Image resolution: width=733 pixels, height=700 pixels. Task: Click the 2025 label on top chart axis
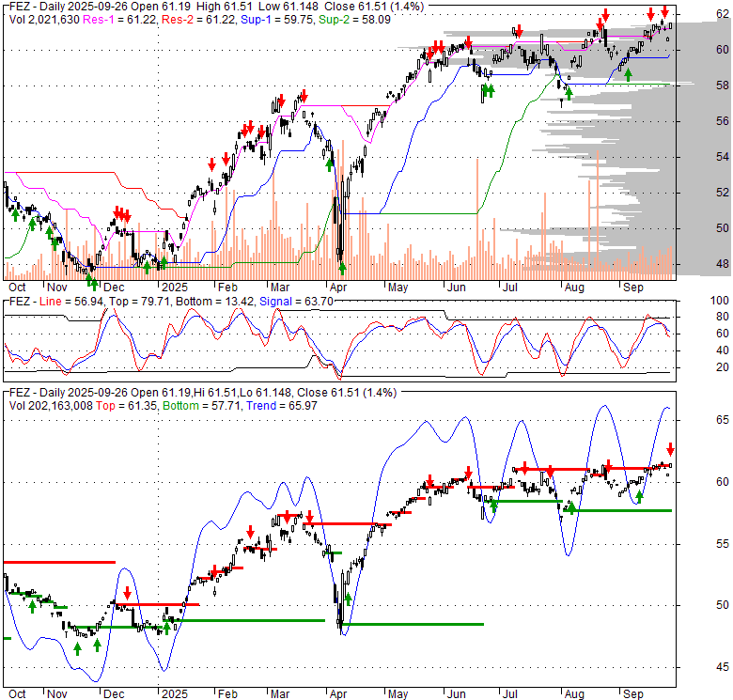175,288
